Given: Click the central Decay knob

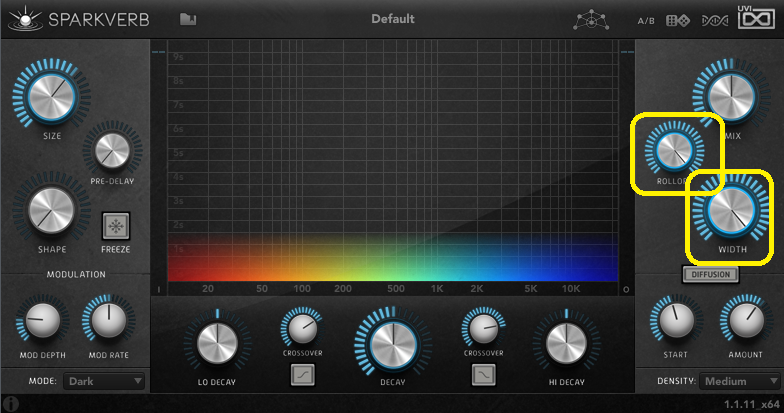Looking at the screenshot, I should [392, 343].
